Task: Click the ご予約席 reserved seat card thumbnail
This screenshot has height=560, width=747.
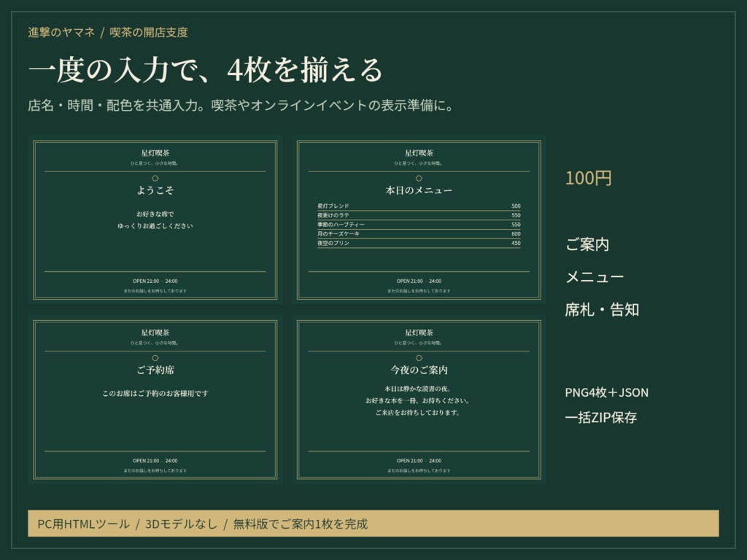Action: click(x=155, y=400)
